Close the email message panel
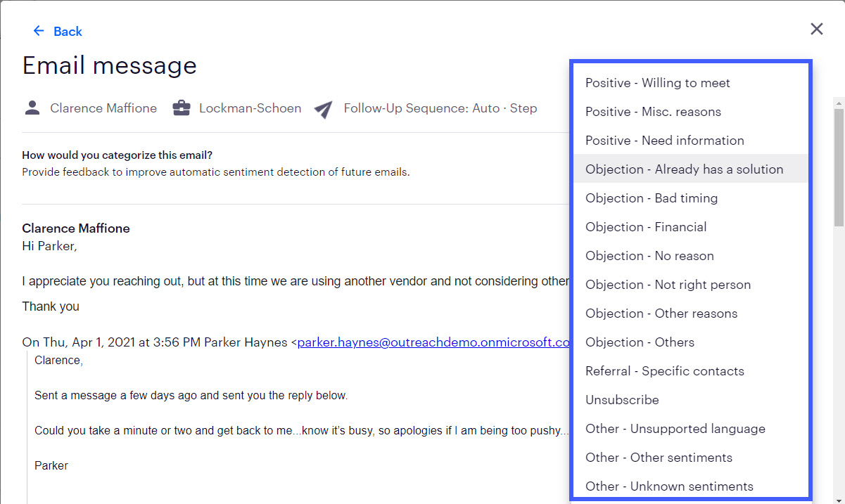845x504 pixels. (816, 29)
